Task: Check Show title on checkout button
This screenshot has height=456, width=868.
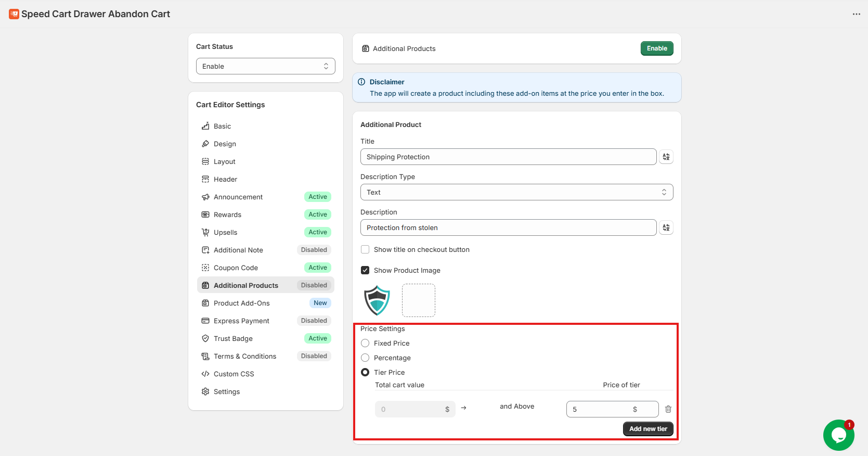Action: click(365, 250)
